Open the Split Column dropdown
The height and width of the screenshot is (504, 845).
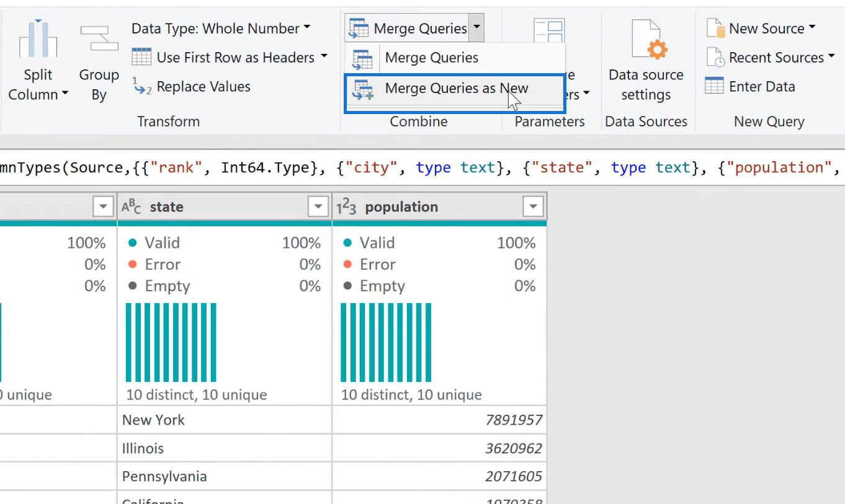coord(65,95)
